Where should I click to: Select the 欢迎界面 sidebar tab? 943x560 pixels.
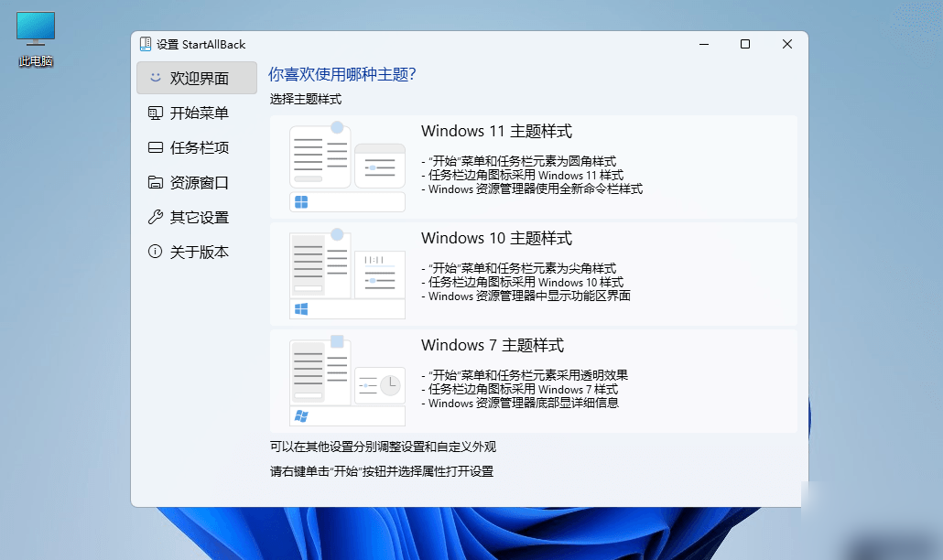tap(197, 78)
